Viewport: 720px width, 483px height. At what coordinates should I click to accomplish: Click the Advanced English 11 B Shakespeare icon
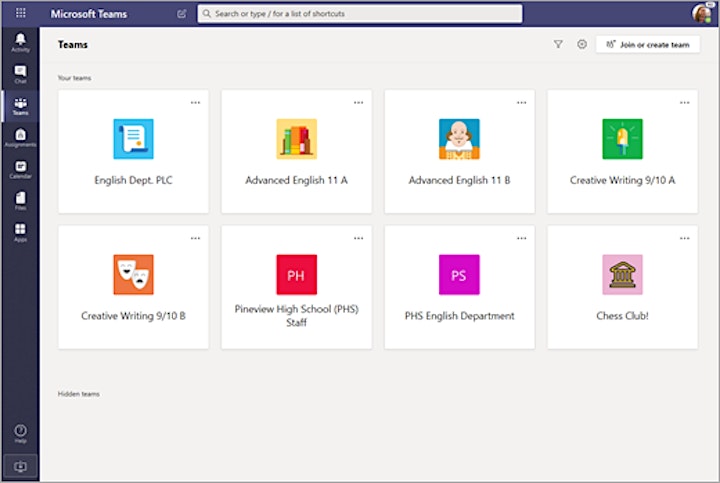pyautogui.click(x=459, y=139)
